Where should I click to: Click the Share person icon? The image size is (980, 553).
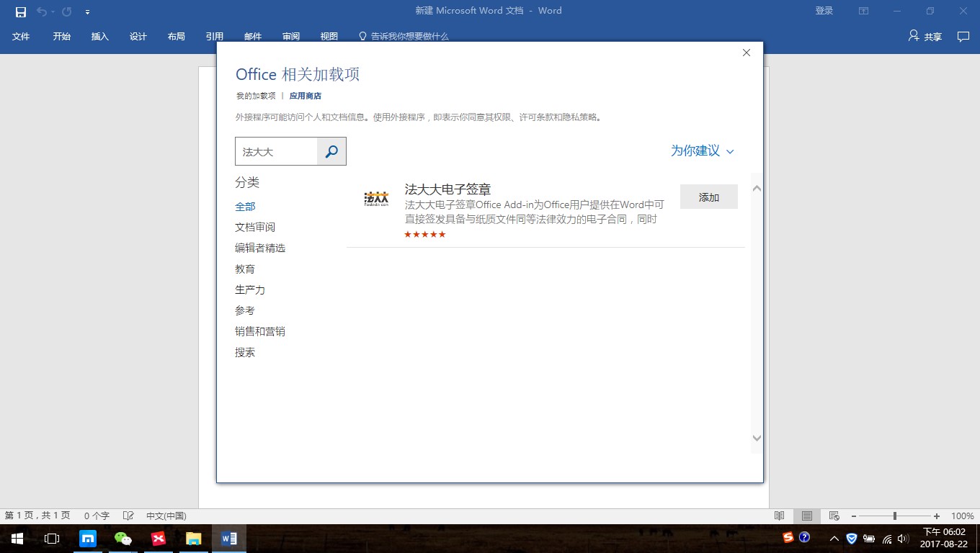click(x=914, y=35)
